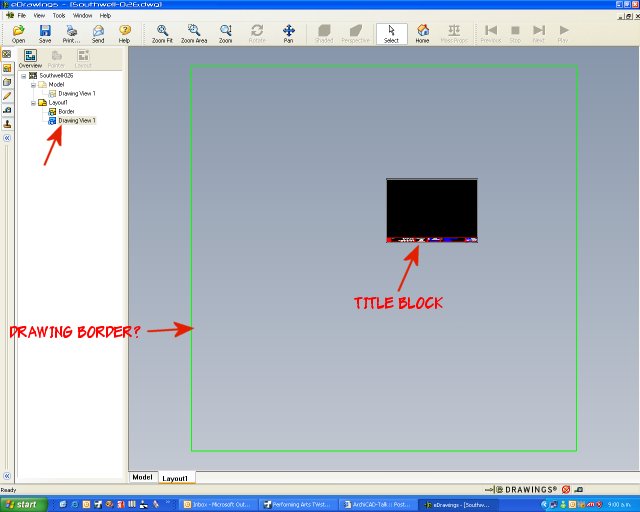Select the Model folder in tree

[x=56, y=85]
